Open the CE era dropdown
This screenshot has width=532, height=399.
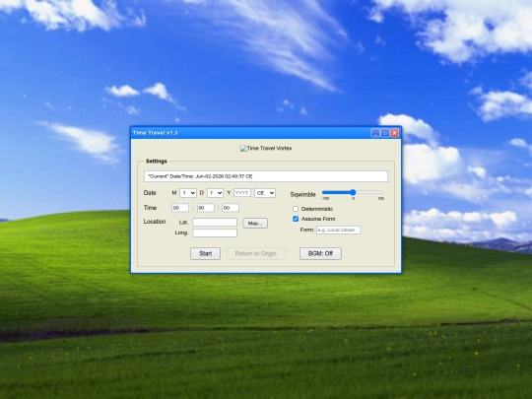point(265,193)
